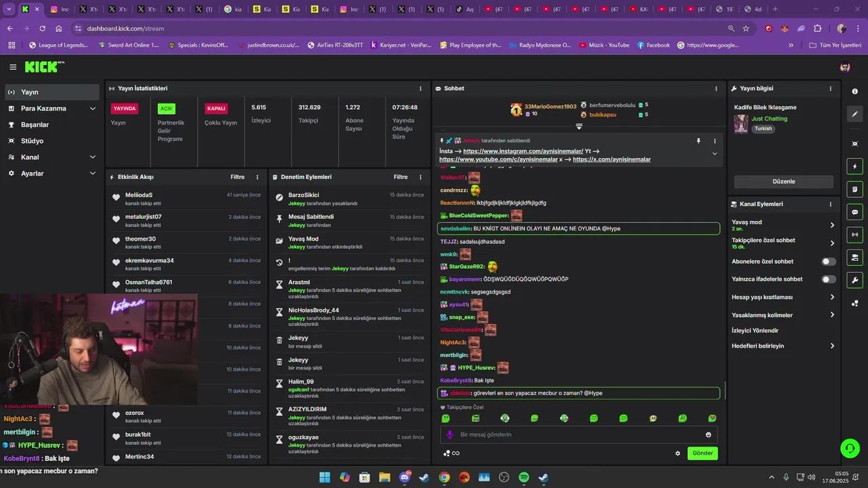Toggle Yalnızca ifadelerle sohbet switch
Image resolution: width=868 pixels, height=488 pixels.
coord(829,279)
